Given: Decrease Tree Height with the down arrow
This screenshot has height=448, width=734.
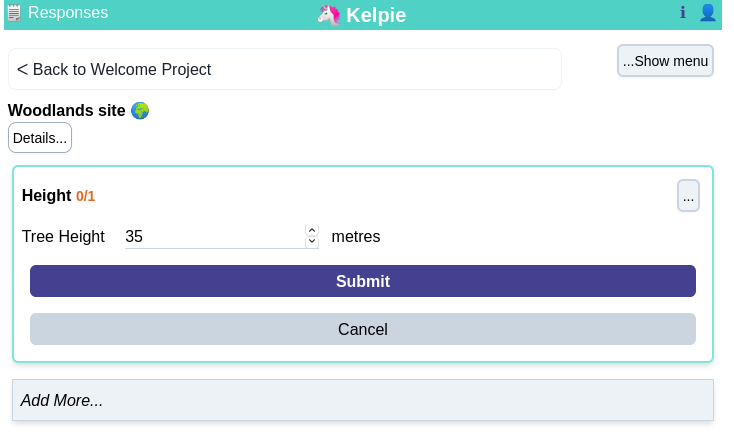Looking at the screenshot, I should coord(312,242).
